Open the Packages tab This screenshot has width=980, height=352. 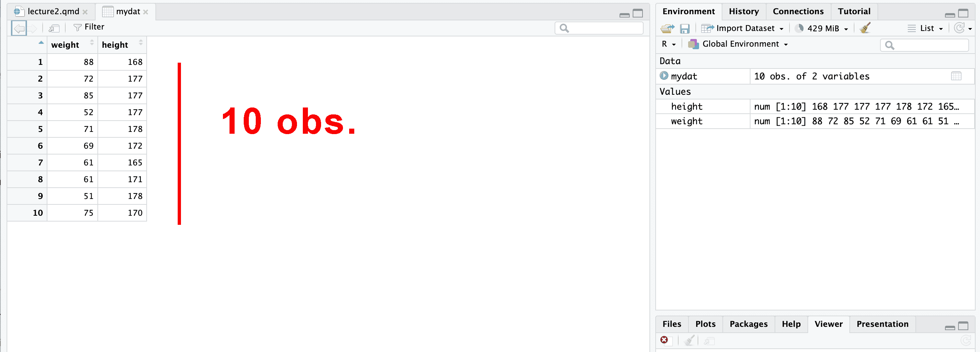(748, 324)
